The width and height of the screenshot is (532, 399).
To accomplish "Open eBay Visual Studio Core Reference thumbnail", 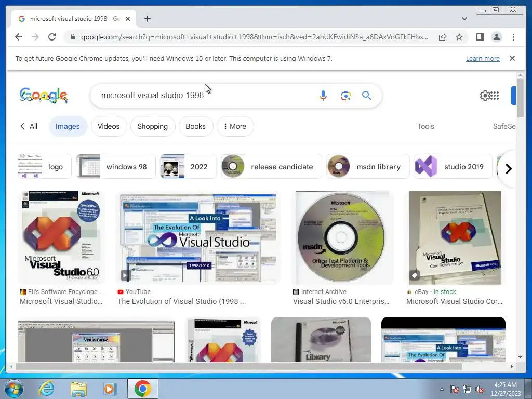I will [455, 237].
